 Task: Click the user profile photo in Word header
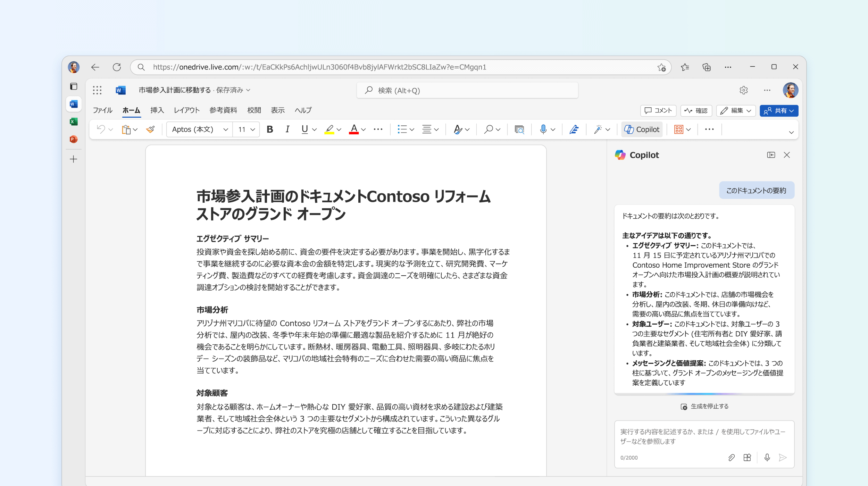pos(791,90)
